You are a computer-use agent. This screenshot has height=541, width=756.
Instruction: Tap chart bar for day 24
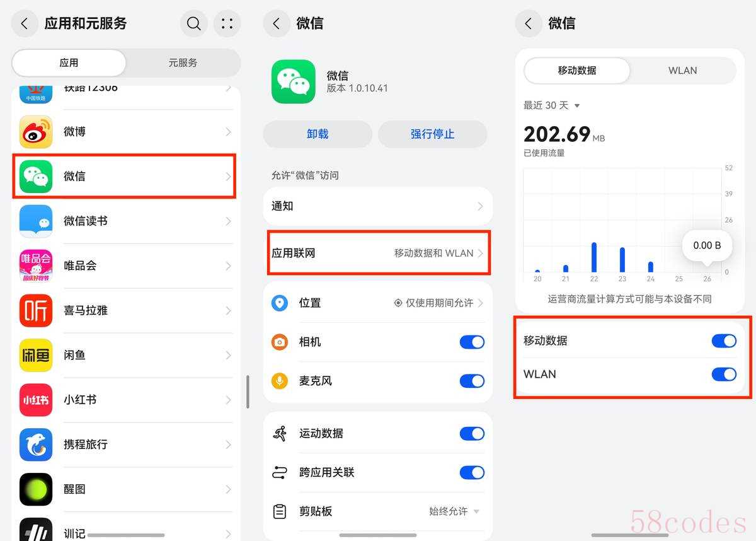651,267
